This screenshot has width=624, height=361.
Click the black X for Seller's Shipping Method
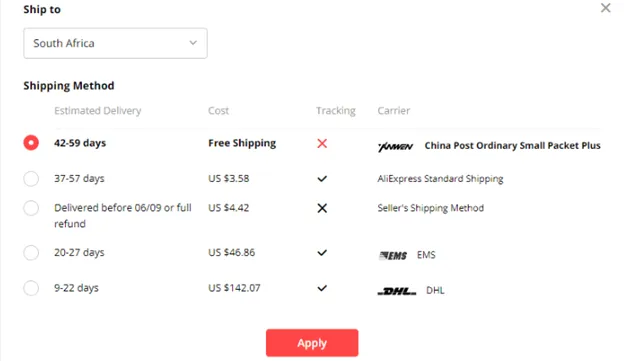point(322,208)
